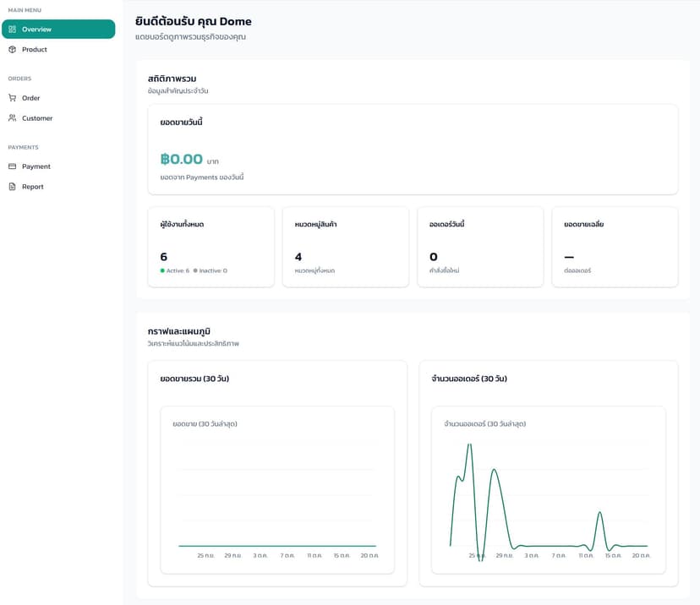The height and width of the screenshot is (605, 700).
Task: Select the ยอดขายวันนี้ sales card
Action: coord(413,150)
